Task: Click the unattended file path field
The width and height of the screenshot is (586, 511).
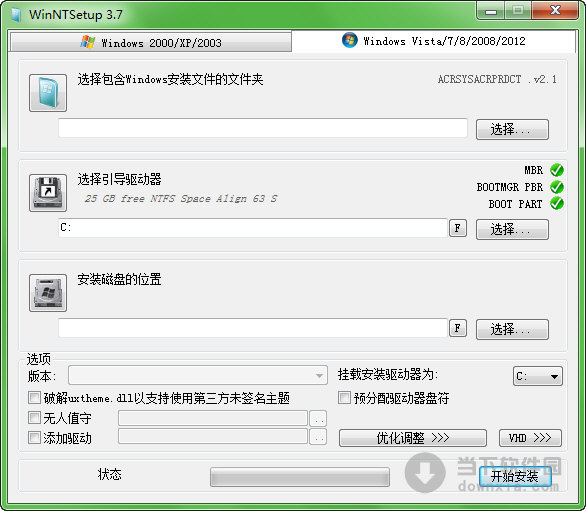Action: 213,418
